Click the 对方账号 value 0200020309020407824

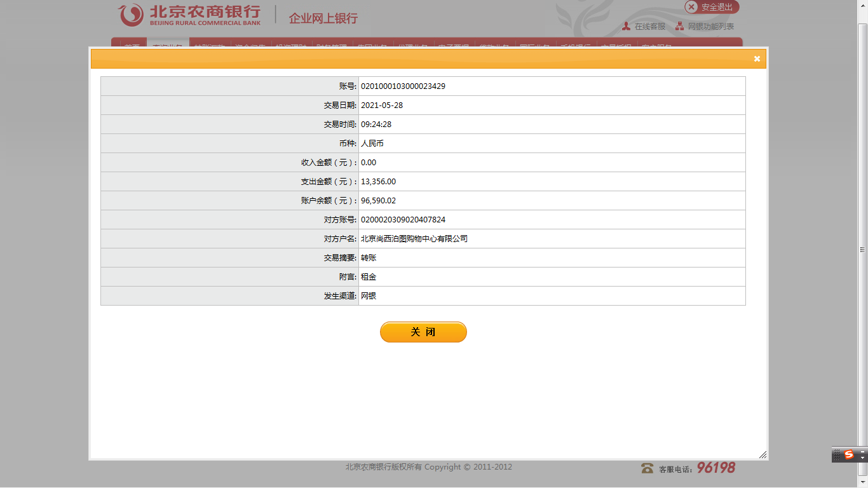pyautogui.click(x=403, y=220)
